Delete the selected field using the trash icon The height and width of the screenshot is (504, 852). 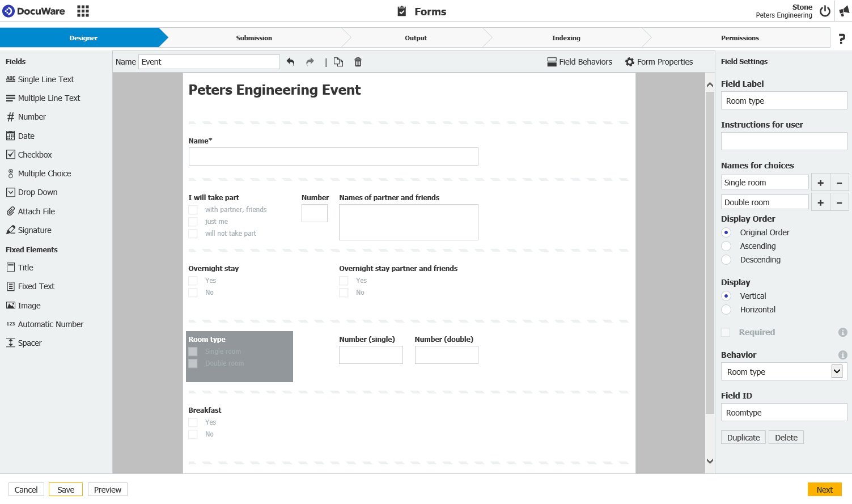coord(358,62)
